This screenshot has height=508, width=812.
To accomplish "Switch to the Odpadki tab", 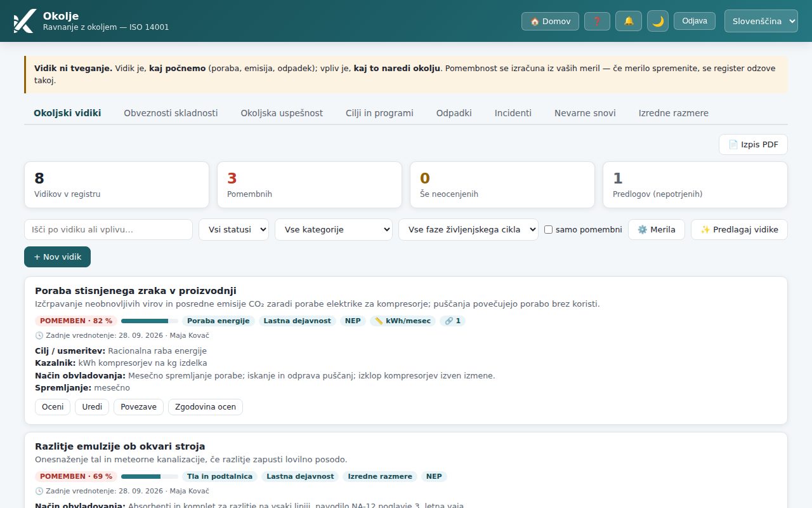I will (x=454, y=113).
